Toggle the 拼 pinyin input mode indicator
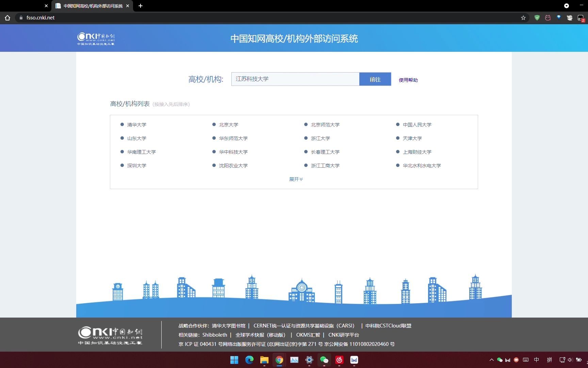This screenshot has height=368, width=588. [x=550, y=360]
